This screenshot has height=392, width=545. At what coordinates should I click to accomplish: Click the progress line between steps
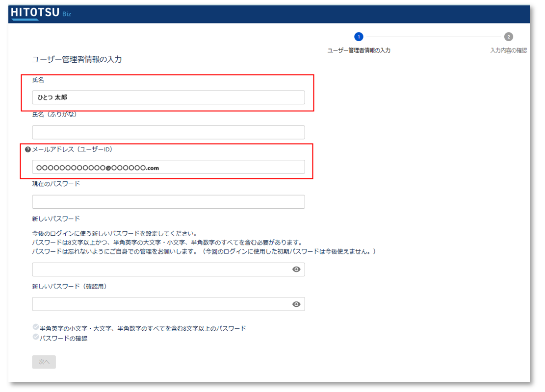tap(433, 37)
